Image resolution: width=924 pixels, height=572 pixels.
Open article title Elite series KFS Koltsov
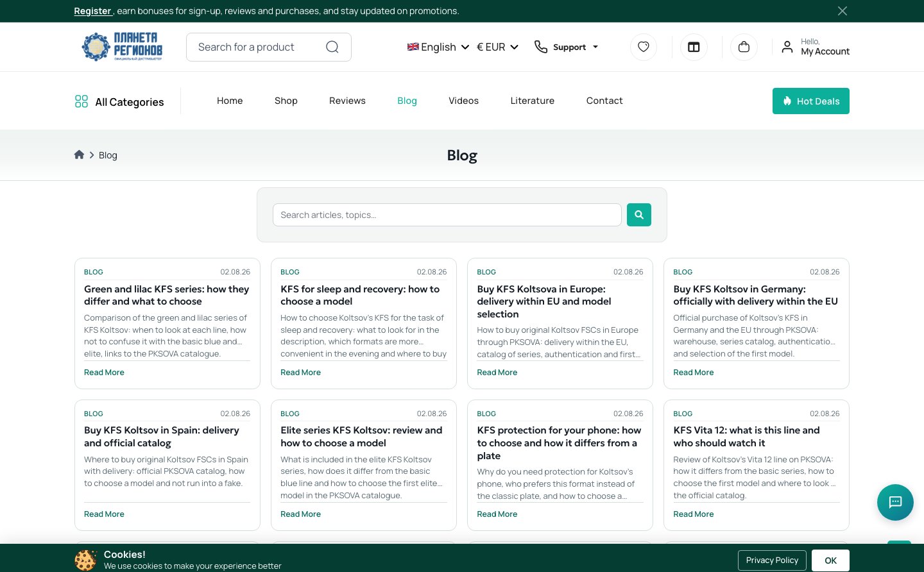361,437
